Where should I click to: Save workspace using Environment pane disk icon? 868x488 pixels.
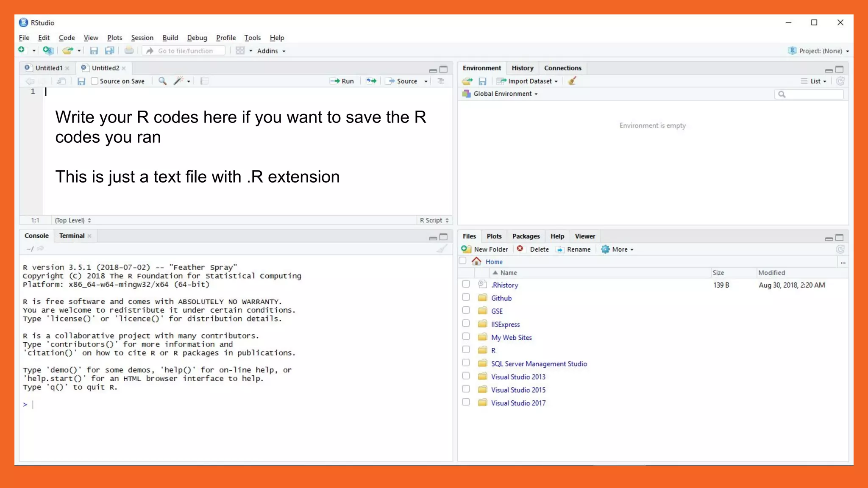click(x=482, y=81)
